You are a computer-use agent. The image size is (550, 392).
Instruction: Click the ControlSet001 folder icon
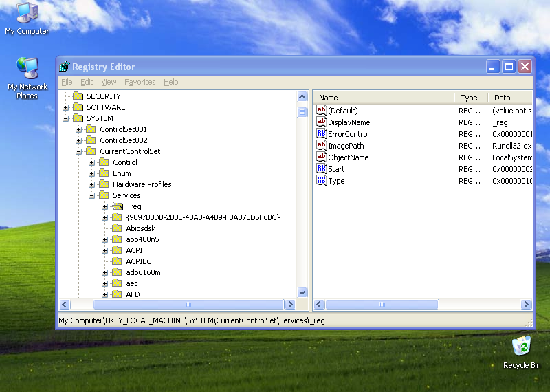coord(91,129)
